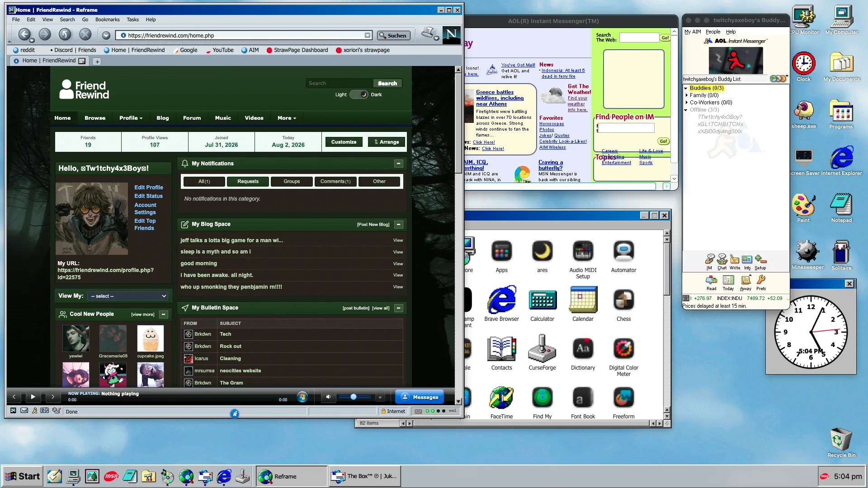Image resolution: width=868 pixels, height=488 pixels.
Task: Skip to next track in music player
Action: 53,397
